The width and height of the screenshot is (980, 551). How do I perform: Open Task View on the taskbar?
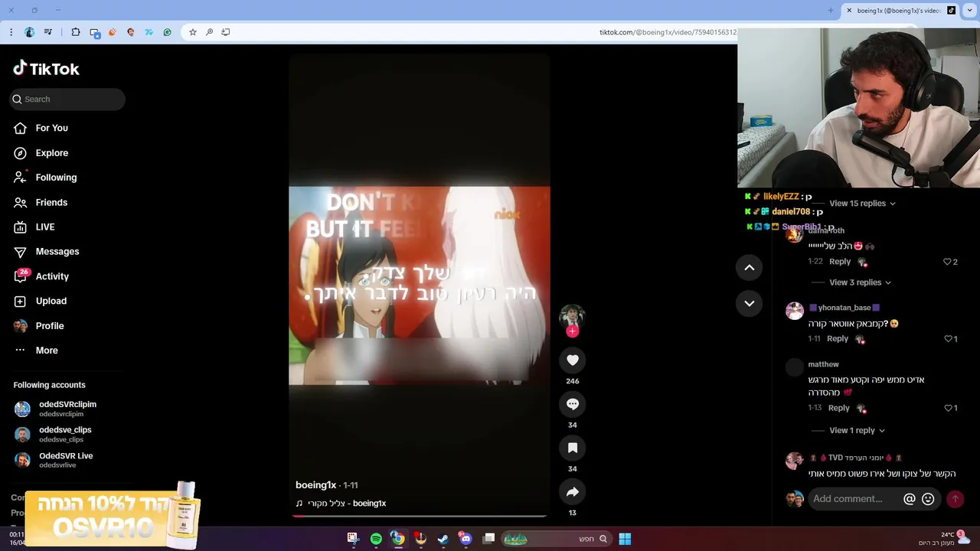pyautogui.click(x=488, y=539)
